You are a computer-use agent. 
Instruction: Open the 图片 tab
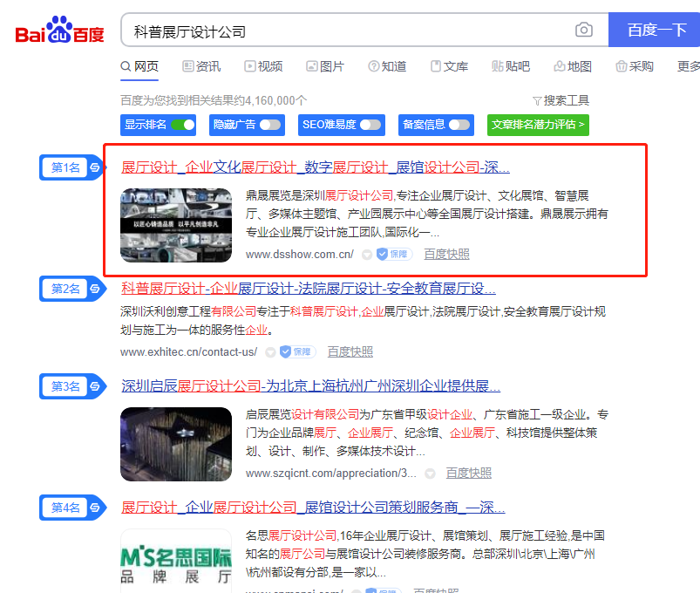coord(325,66)
